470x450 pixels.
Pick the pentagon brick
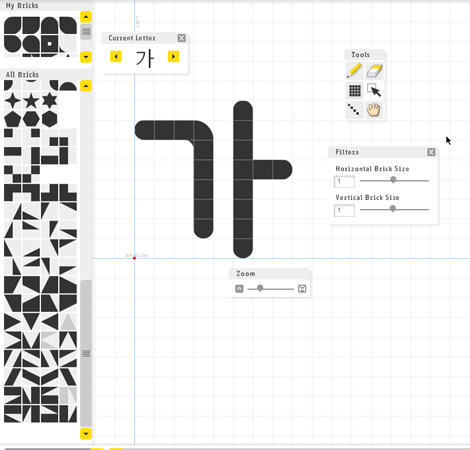click(13, 119)
